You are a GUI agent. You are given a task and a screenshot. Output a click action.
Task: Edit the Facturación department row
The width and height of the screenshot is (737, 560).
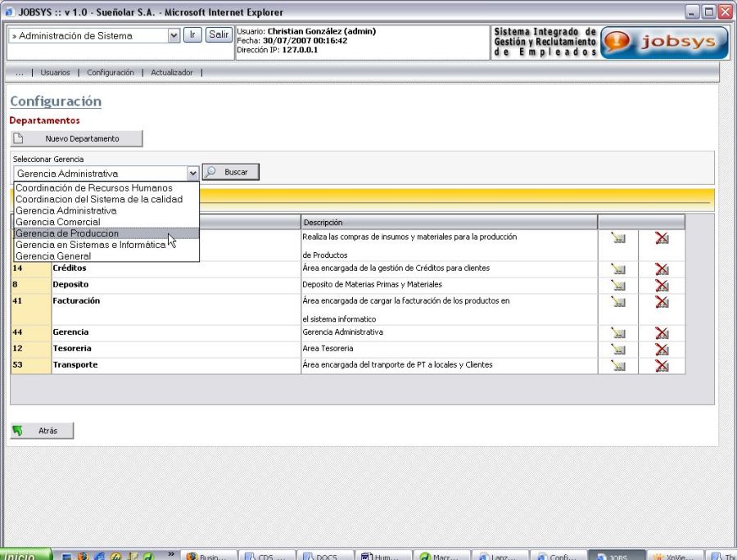click(x=617, y=302)
